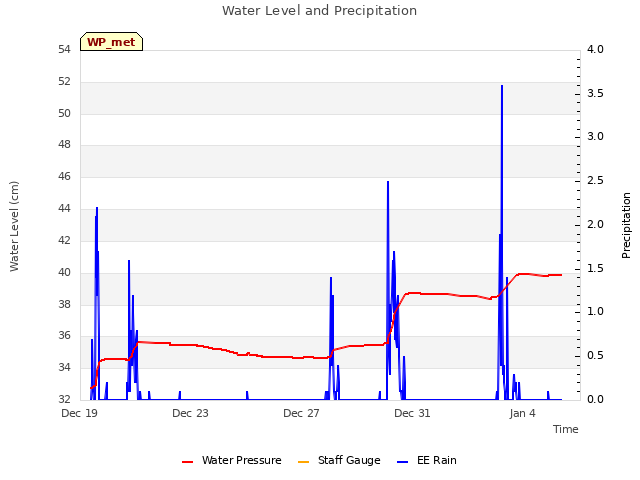Click the Water Level (cm) axis title
Viewport: 640px width, 480px height.
(14, 227)
